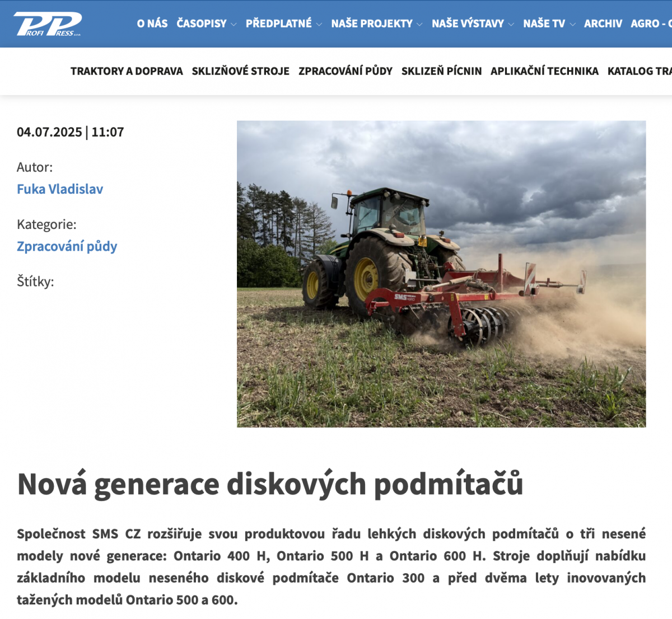Open the ČASOPISY menu

(x=202, y=24)
